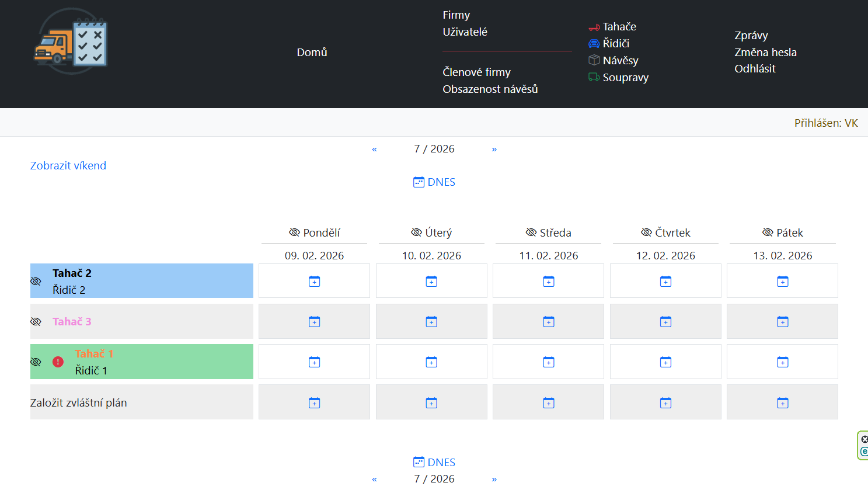The width and height of the screenshot is (868, 486).
Task: Add plan for Tahač 2 on Thursday
Action: coord(665,282)
